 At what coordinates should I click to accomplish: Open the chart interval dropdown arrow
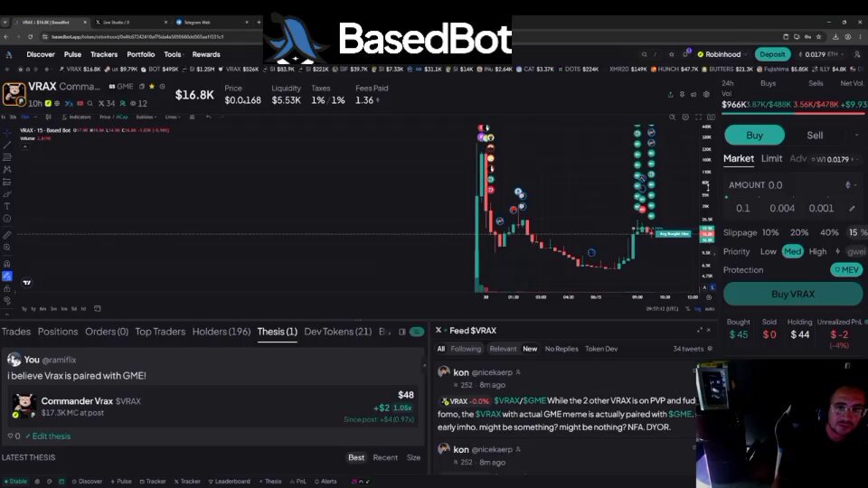click(x=35, y=117)
